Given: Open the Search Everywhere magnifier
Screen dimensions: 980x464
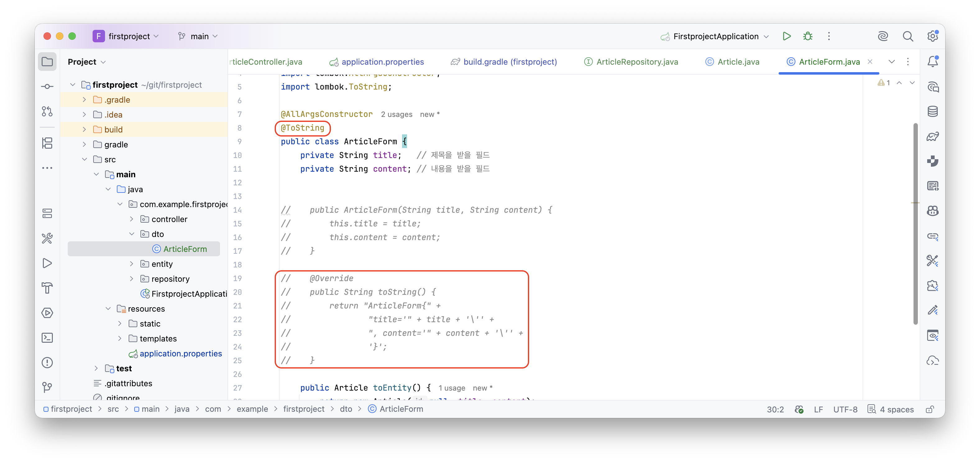Looking at the screenshot, I should pyautogui.click(x=908, y=36).
